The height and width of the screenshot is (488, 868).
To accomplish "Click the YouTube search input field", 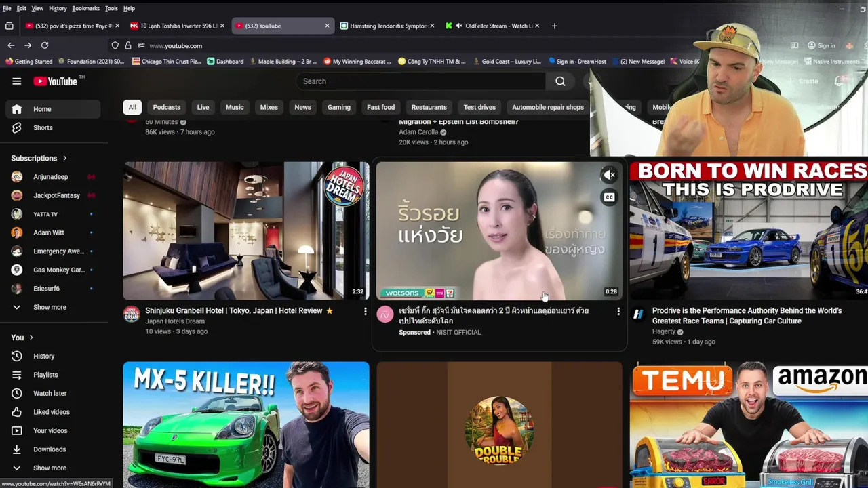I will tap(420, 81).
